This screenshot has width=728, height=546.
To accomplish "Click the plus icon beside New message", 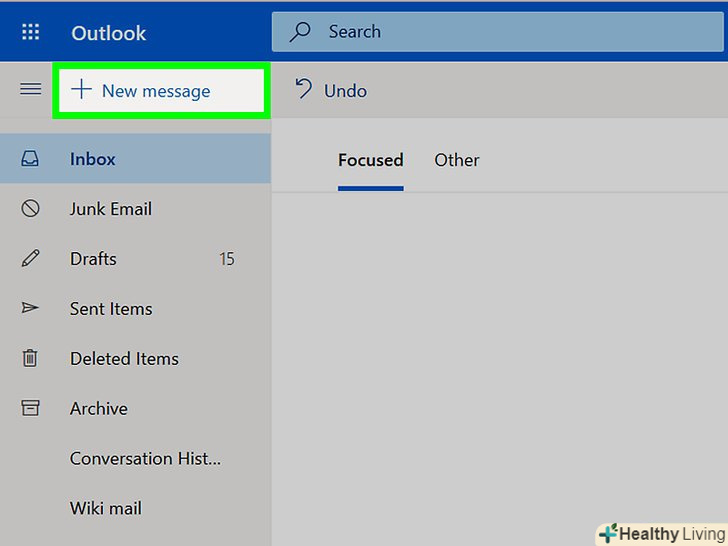I will click(81, 89).
